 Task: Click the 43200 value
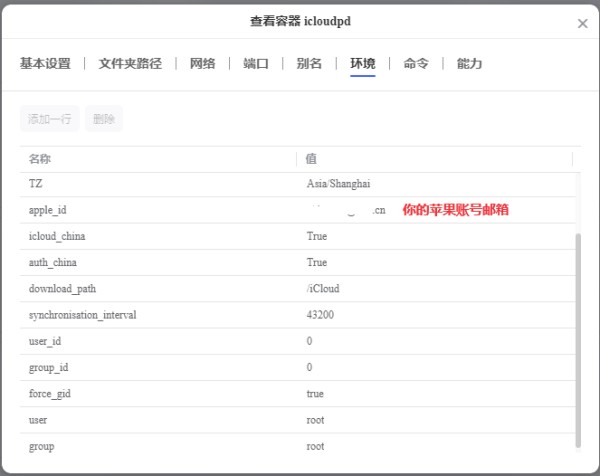pos(320,315)
